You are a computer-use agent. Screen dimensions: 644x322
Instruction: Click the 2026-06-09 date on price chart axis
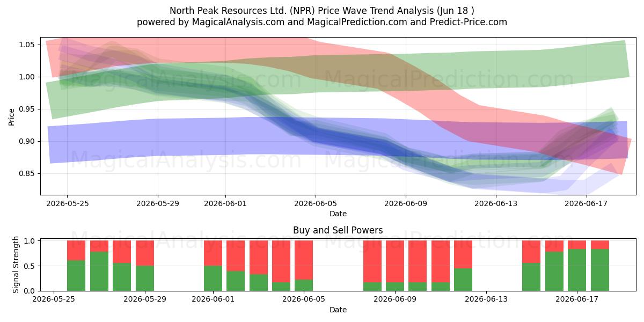point(406,203)
